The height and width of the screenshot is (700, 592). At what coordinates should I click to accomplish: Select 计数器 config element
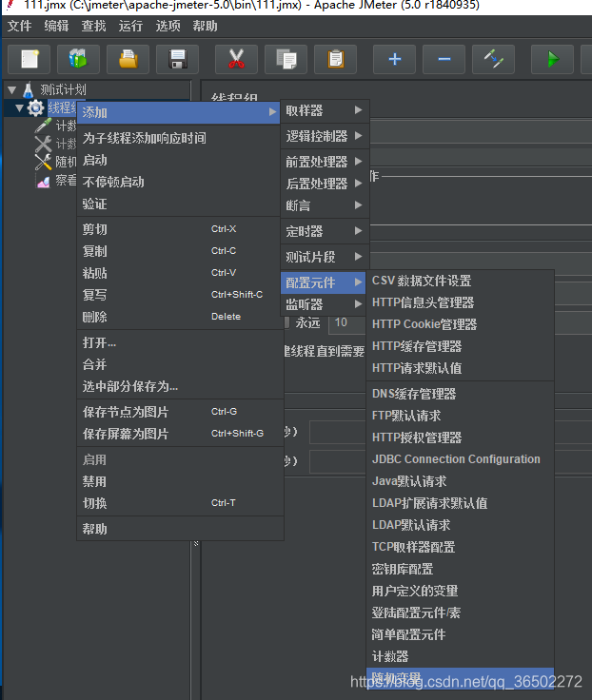461,656
